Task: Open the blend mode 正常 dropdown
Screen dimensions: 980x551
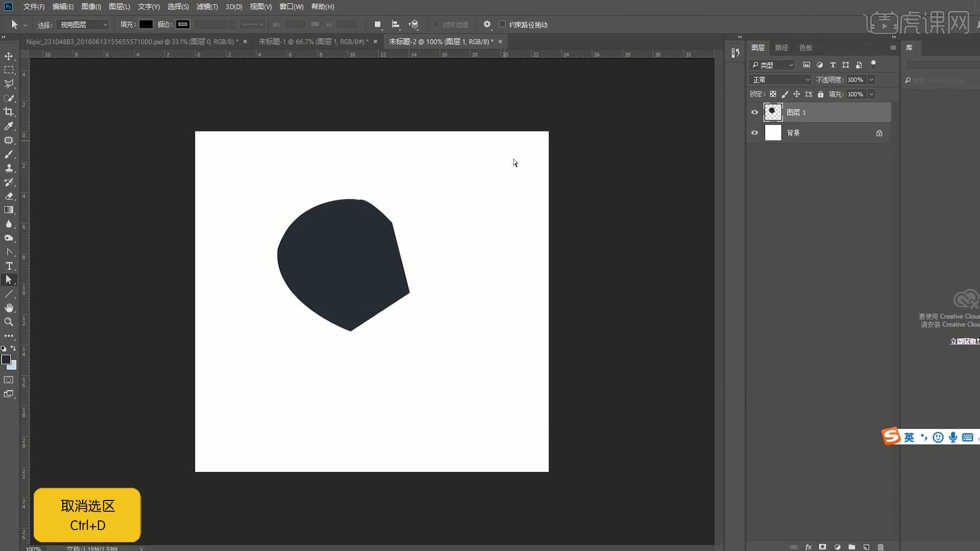Action: point(780,80)
